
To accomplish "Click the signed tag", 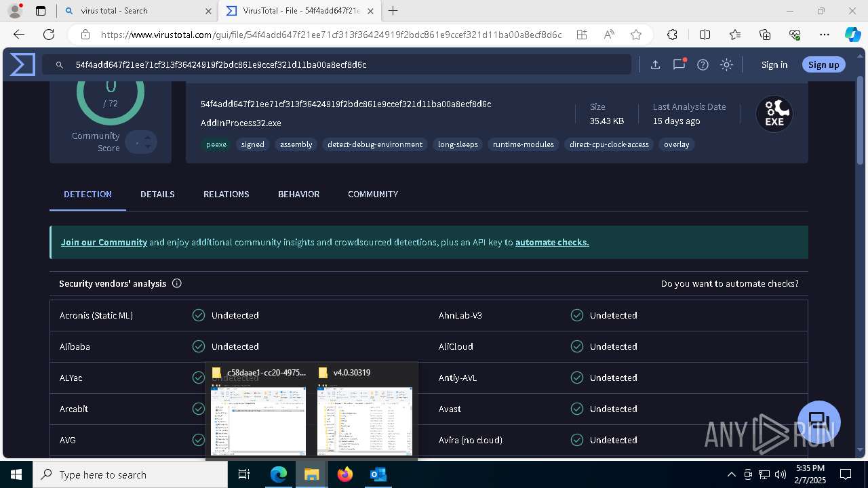I will (x=253, y=144).
